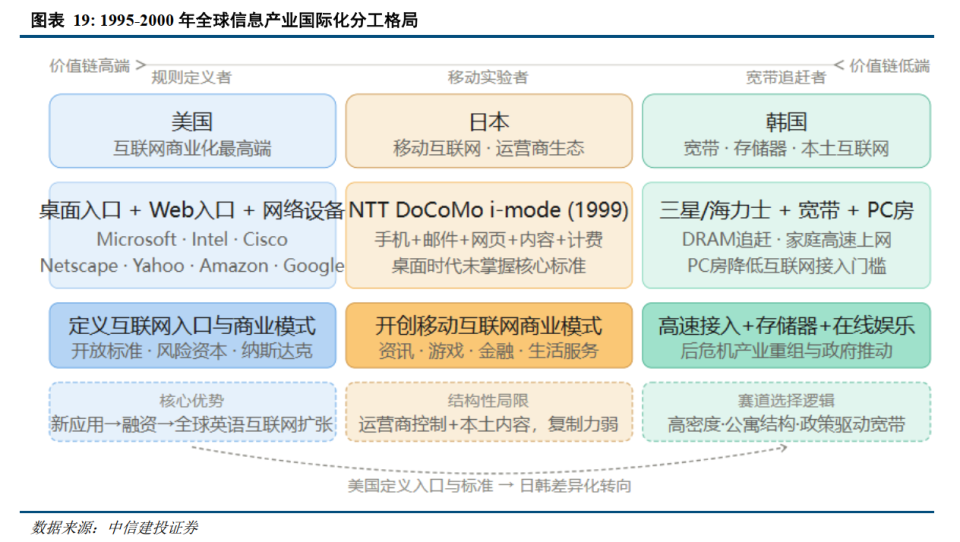
Task: Click the '资讯 · 游戏 · 金融 · 生活服务' line
Action: coord(489,351)
